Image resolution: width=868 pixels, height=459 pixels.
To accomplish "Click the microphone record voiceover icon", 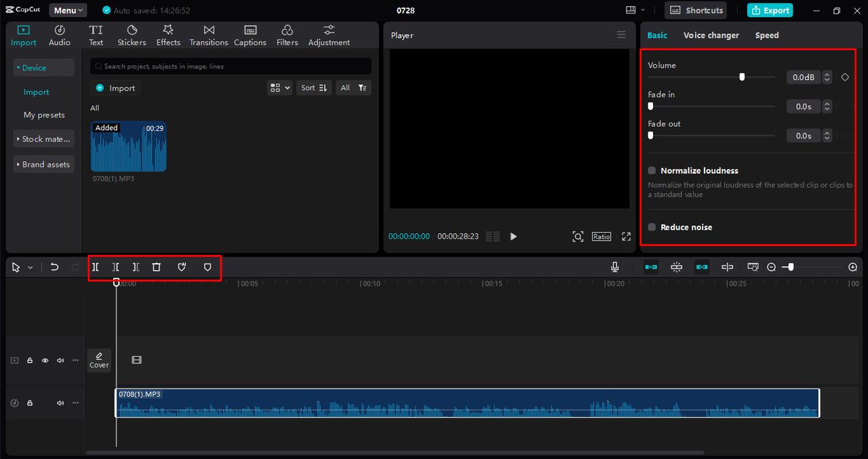I will click(x=614, y=267).
